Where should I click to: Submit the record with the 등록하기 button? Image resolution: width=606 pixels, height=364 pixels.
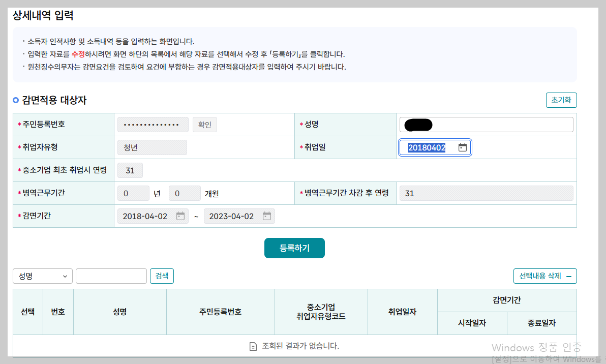pyautogui.click(x=294, y=248)
